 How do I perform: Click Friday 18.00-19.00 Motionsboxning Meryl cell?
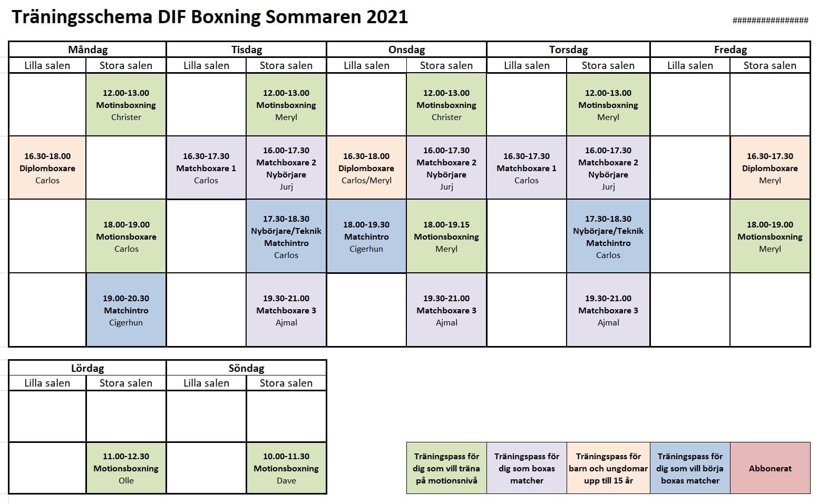770,236
